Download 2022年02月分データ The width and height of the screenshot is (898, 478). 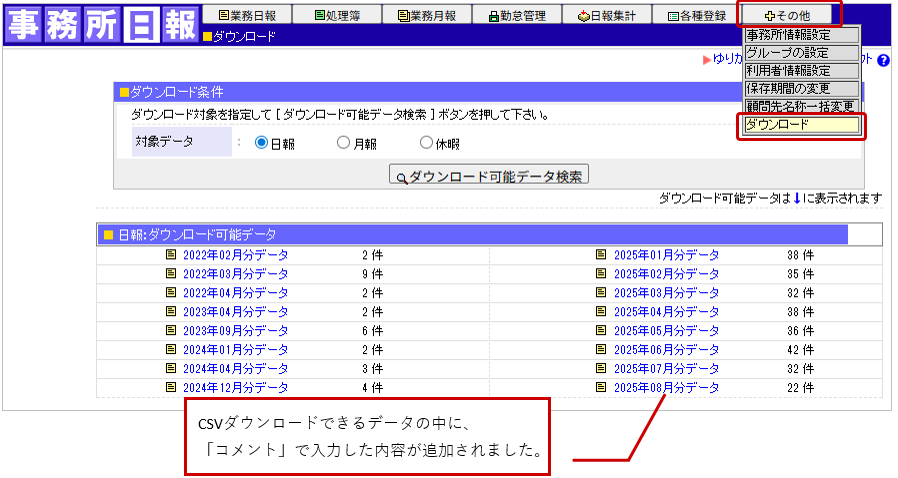(x=235, y=255)
